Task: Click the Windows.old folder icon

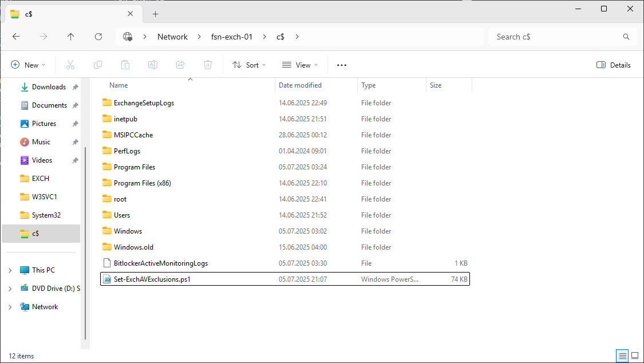Action: point(107,247)
